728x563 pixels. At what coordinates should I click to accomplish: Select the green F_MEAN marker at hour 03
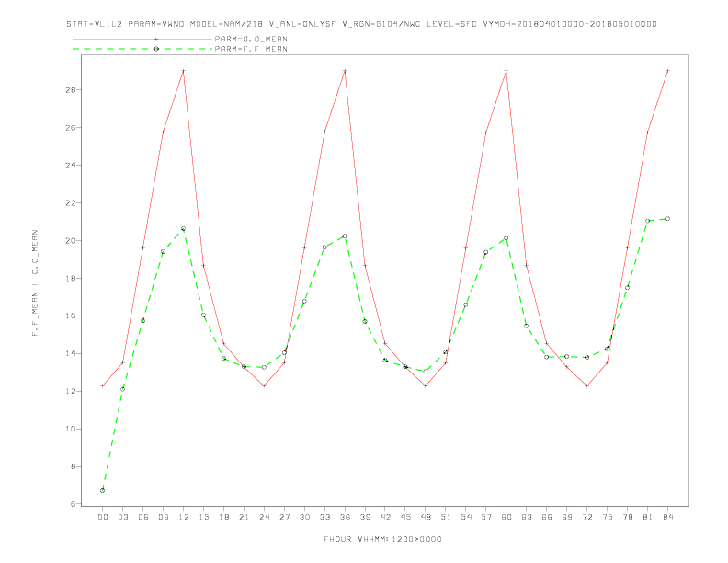[x=122, y=389]
